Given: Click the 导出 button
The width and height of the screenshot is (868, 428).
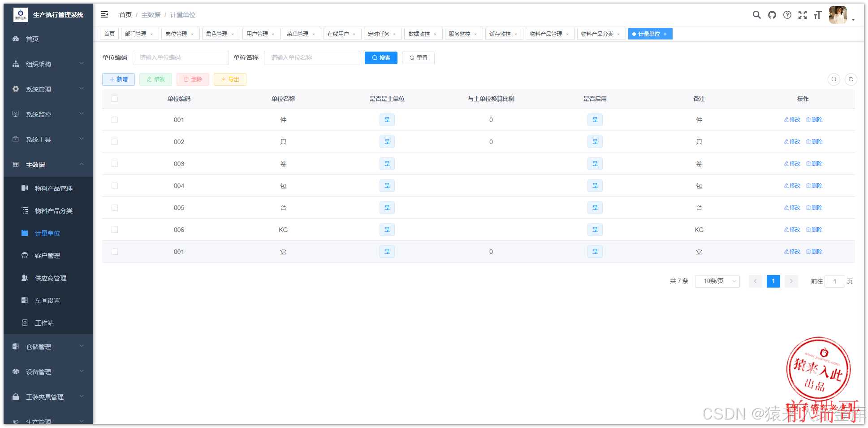Looking at the screenshot, I should point(230,79).
